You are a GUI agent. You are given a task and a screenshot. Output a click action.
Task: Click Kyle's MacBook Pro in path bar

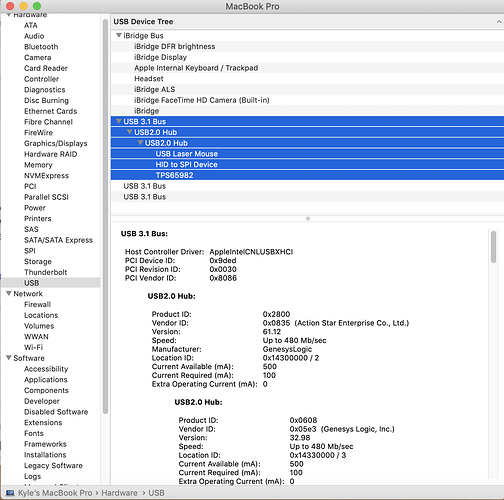pos(55,493)
